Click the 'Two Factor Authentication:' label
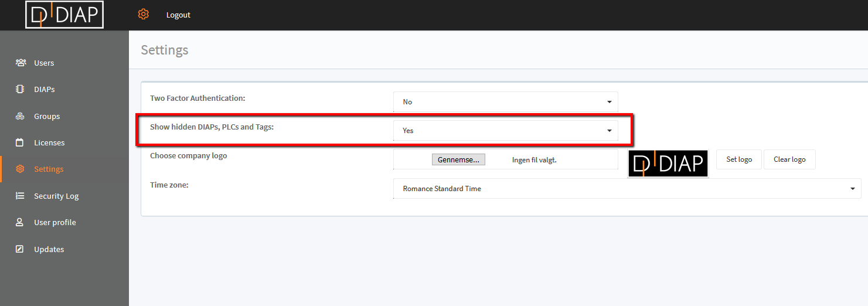Viewport: 868px width, 306px height. 198,98
